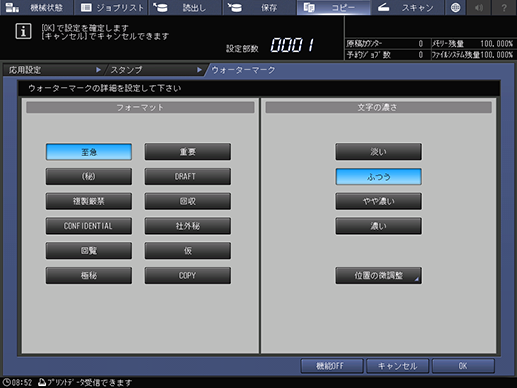This screenshot has width=517, height=388.
Task: Go back to スタンプ breadcrumb
Action: tap(156, 70)
